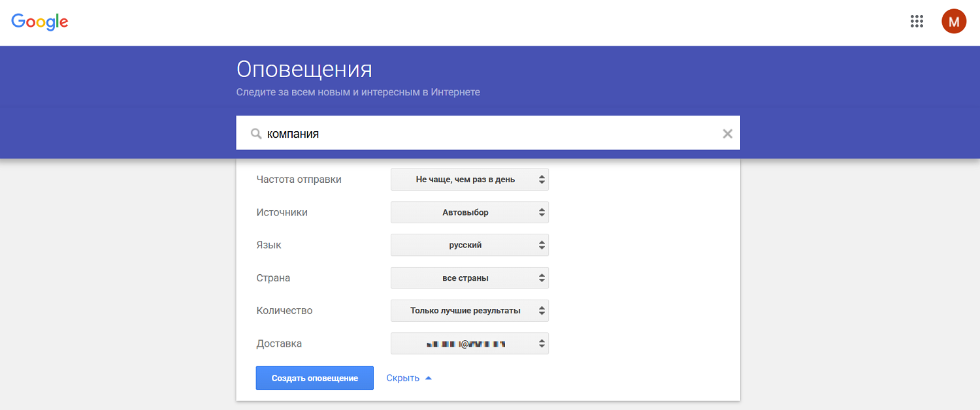Open the Количество dropdown
The height and width of the screenshot is (410, 980).
[469, 310]
